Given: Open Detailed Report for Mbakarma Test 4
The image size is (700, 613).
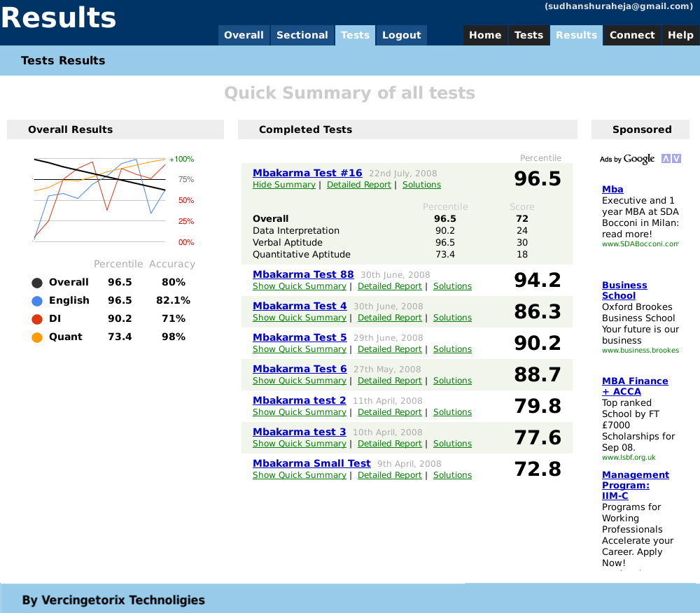Looking at the screenshot, I should point(390,318).
